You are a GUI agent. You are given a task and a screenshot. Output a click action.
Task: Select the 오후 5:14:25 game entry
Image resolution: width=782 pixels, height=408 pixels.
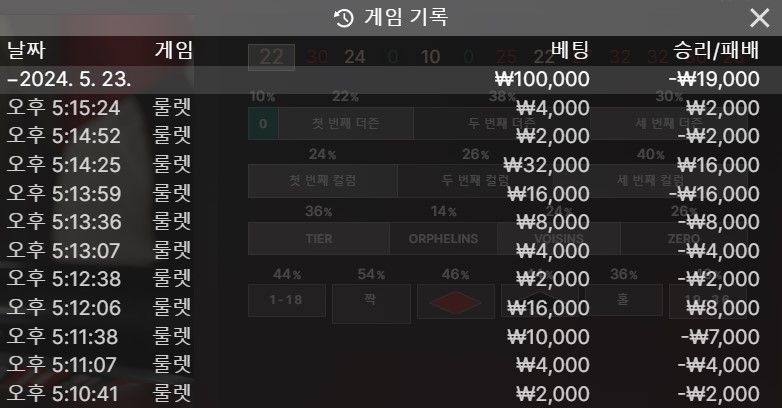(391, 165)
